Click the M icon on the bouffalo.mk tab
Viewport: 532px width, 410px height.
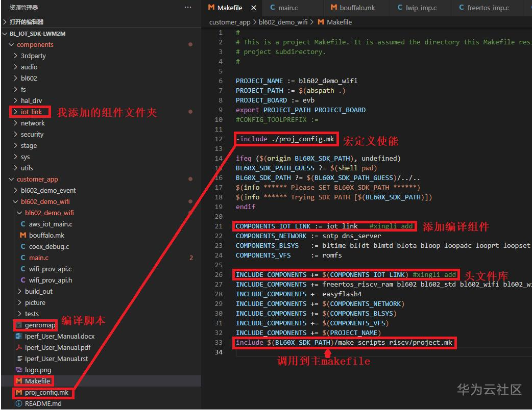tap(334, 8)
